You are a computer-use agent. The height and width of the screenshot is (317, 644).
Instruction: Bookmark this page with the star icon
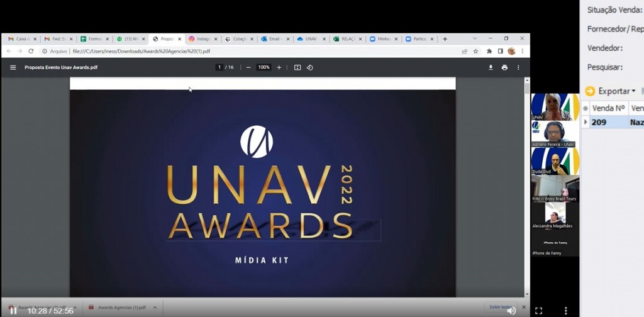coord(475,52)
